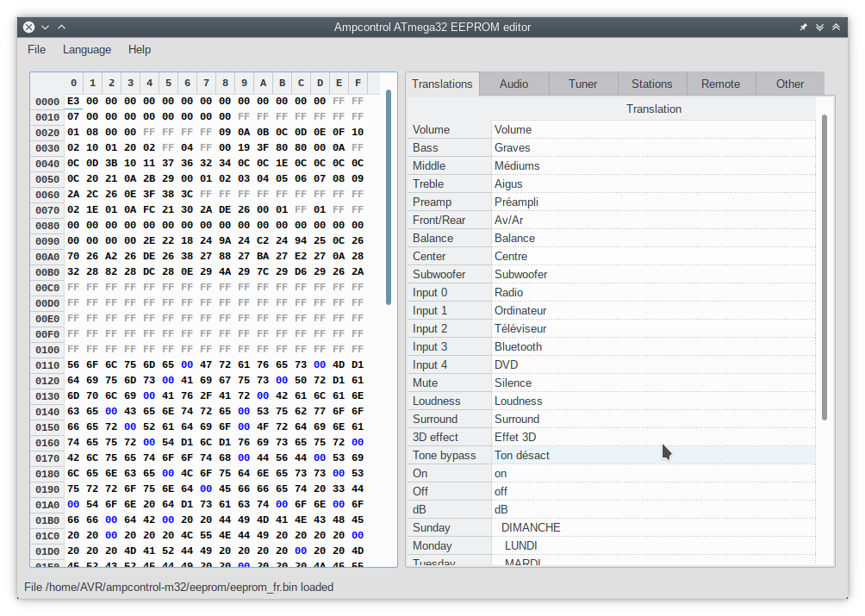Edit the 'Silence' translation for Mute
This screenshot has height=616, width=865.
(653, 383)
